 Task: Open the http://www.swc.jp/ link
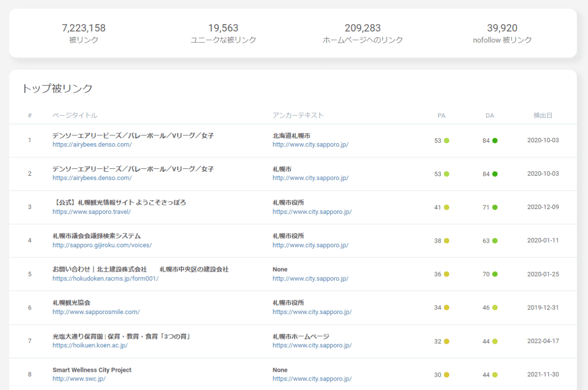click(x=79, y=379)
